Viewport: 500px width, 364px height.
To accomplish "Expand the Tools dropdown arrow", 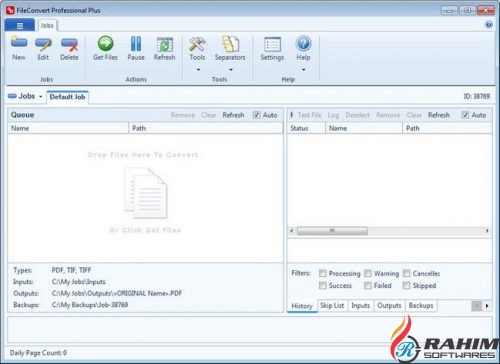I will tap(198, 70).
